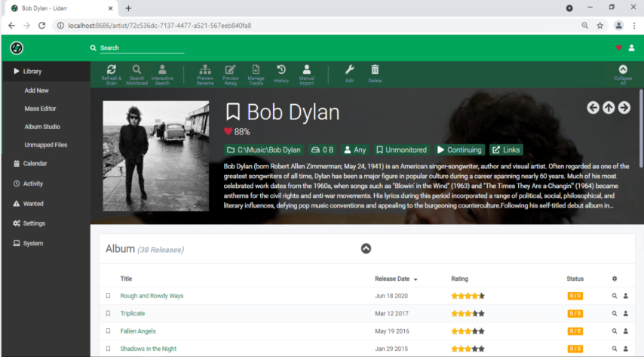Search for Shadows in the Night album
This screenshot has width=644, height=357.
pyautogui.click(x=615, y=349)
